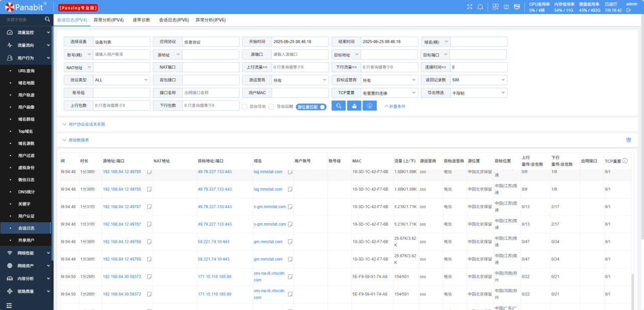644x310 pixels.
Task: Open the 源运营商 dropdown
Action: 300,80
